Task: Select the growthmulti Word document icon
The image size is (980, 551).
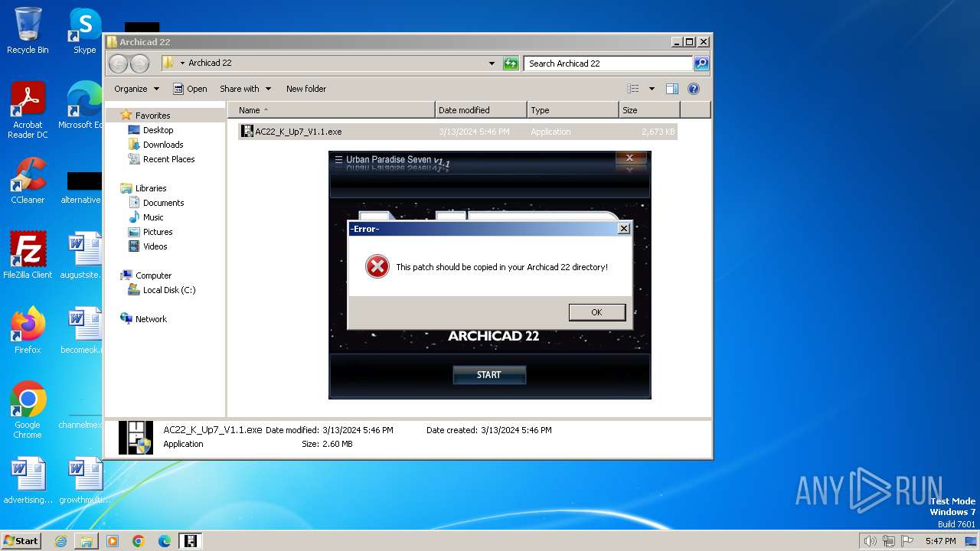Action: (84, 481)
